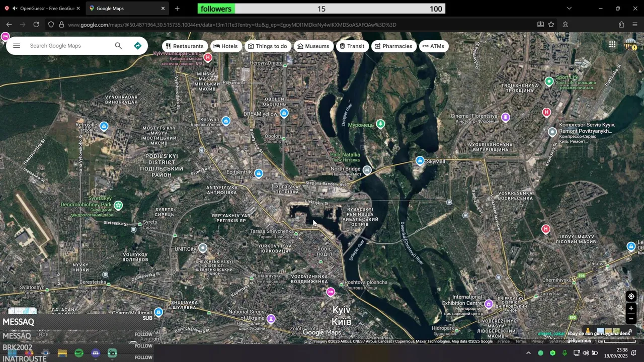Zoom out with the minus button
644x362 pixels.
tap(631, 319)
